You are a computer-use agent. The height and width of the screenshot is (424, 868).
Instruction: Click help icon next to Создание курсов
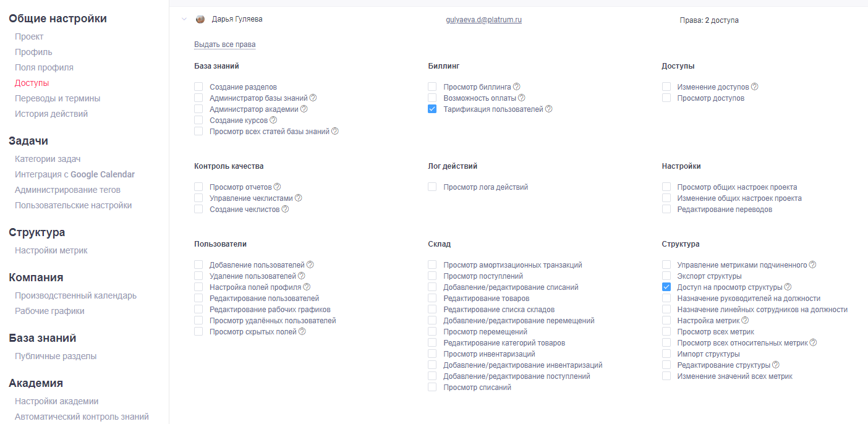[273, 120]
